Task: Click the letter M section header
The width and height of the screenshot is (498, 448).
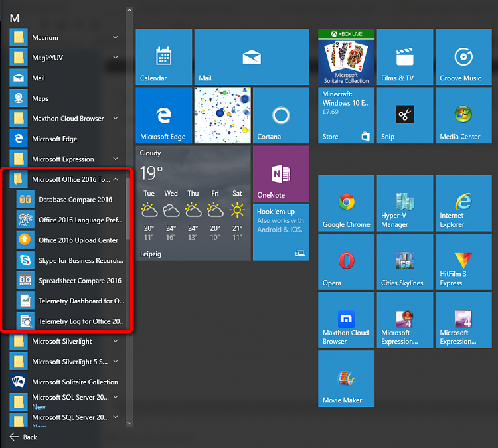Action: [15, 18]
